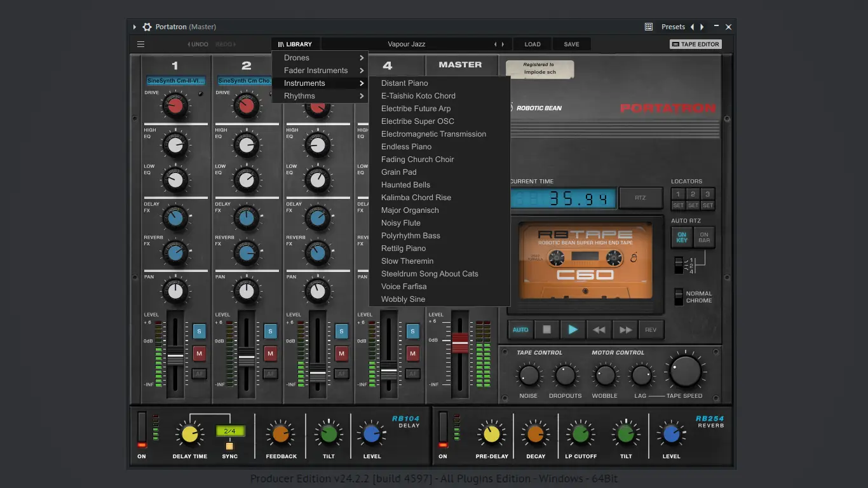Click the Play button on tape transport
The height and width of the screenshot is (488, 868).
573,330
